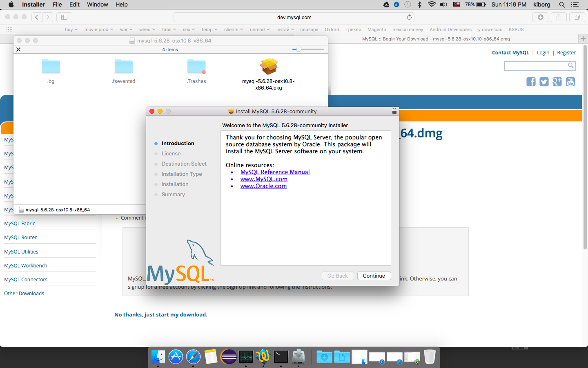
Task: Expand the weed bookmarks folder
Action: [x=147, y=29]
